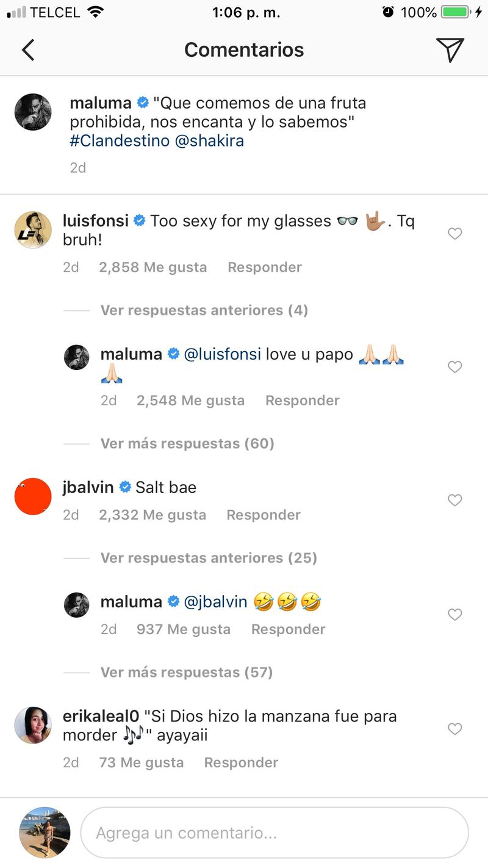Expand Ver respuestas anteriores (25)
The height and width of the screenshot is (868, 488).
coord(209,558)
